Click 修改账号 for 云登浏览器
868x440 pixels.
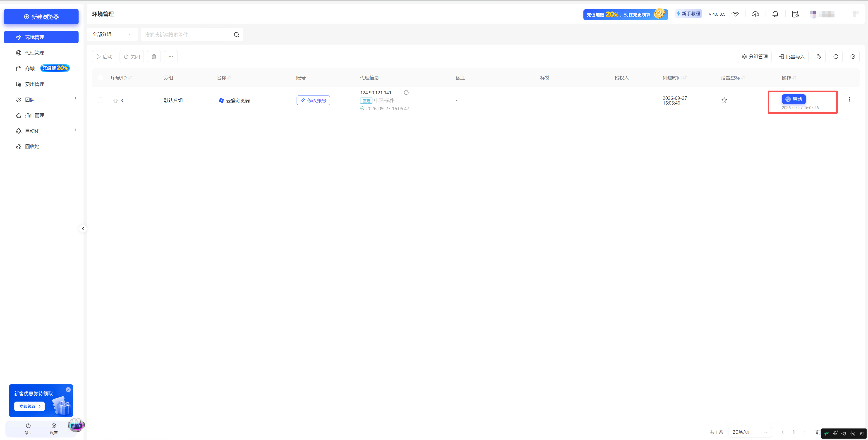tap(313, 100)
